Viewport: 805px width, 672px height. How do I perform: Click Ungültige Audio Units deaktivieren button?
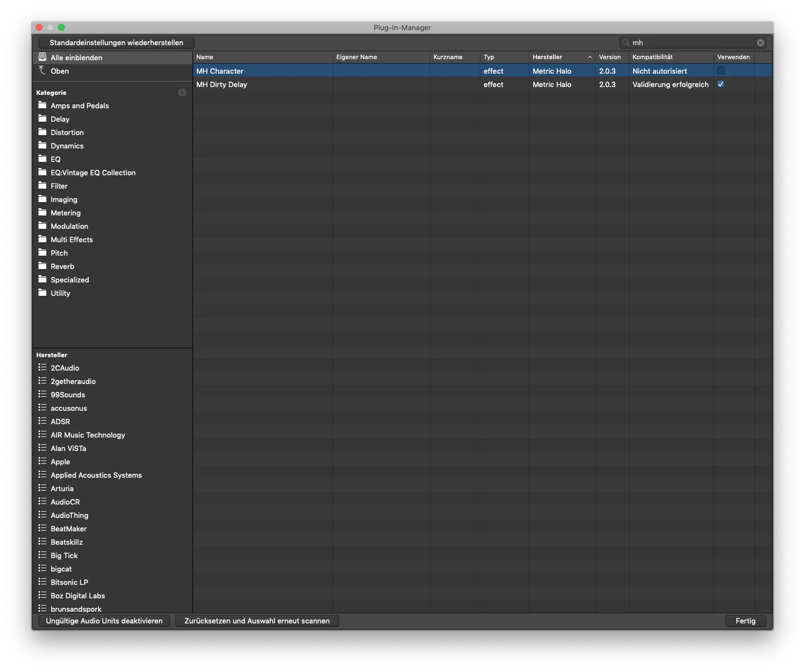coord(104,621)
